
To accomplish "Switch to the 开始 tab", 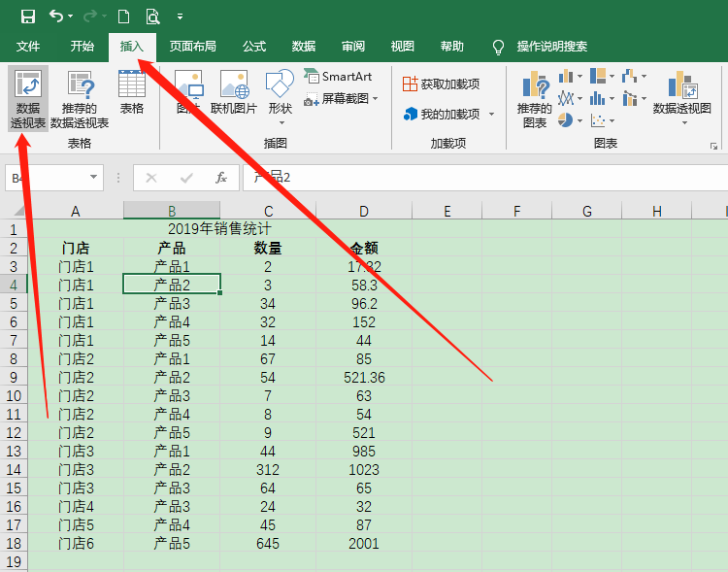I will pyautogui.click(x=83, y=46).
